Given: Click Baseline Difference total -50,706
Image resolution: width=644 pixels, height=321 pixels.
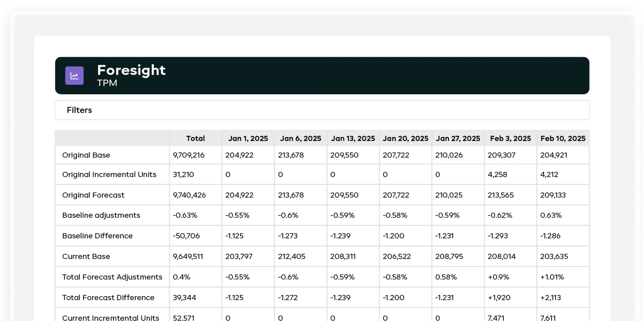Looking at the screenshot, I should tap(186, 236).
